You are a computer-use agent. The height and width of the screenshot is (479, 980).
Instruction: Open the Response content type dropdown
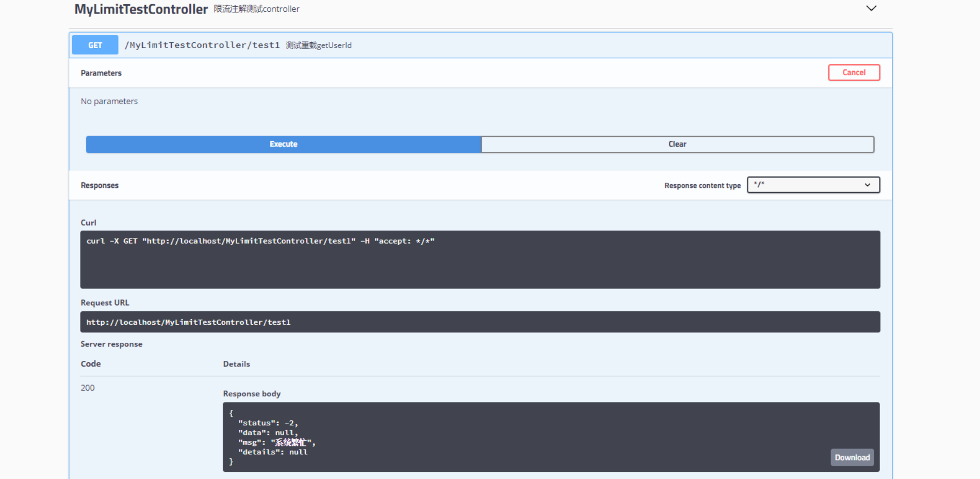(x=813, y=185)
